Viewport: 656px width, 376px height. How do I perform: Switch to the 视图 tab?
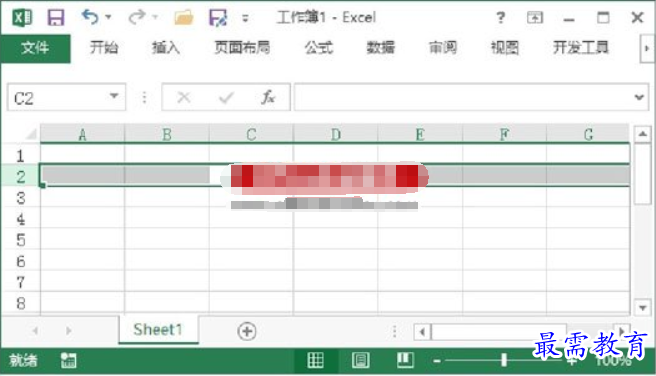(x=505, y=48)
